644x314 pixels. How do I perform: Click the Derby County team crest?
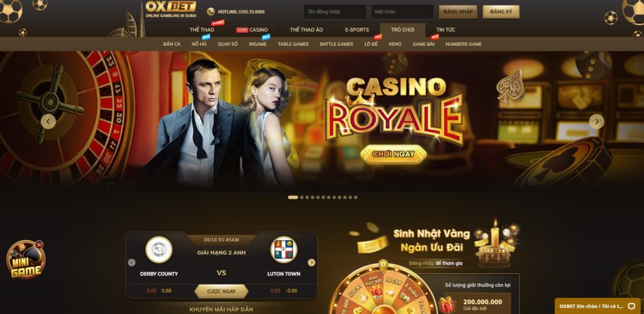(159, 250)
